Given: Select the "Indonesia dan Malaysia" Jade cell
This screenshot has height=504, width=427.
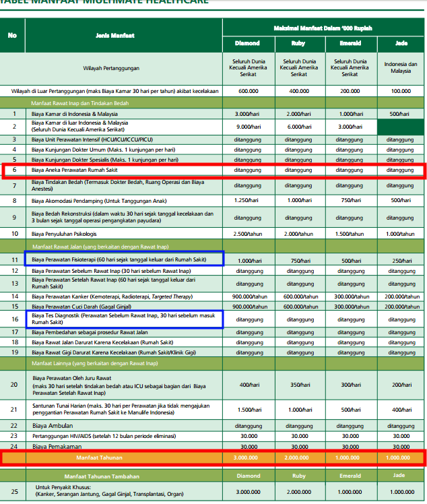Looking at the screenshot, I should click(x=401, y=69).
